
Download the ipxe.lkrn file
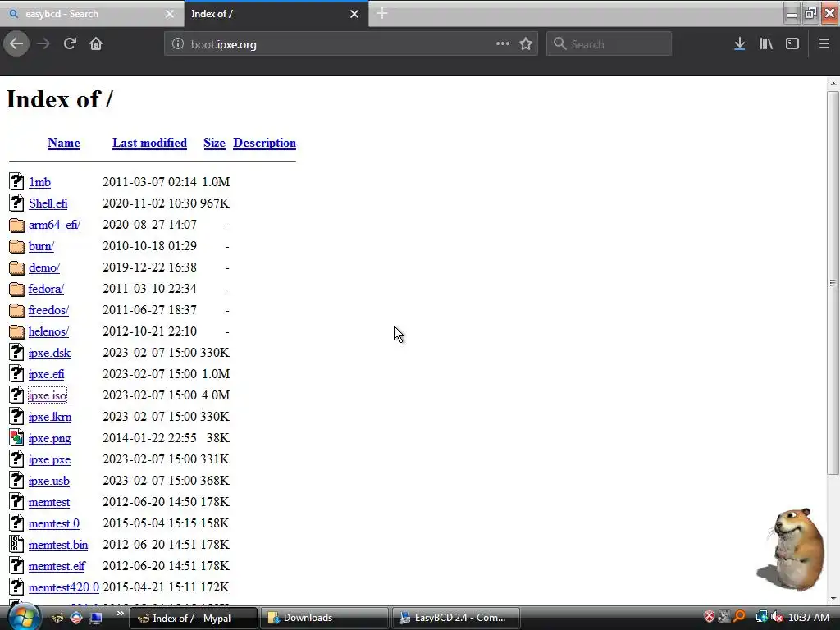coord(50,417)
